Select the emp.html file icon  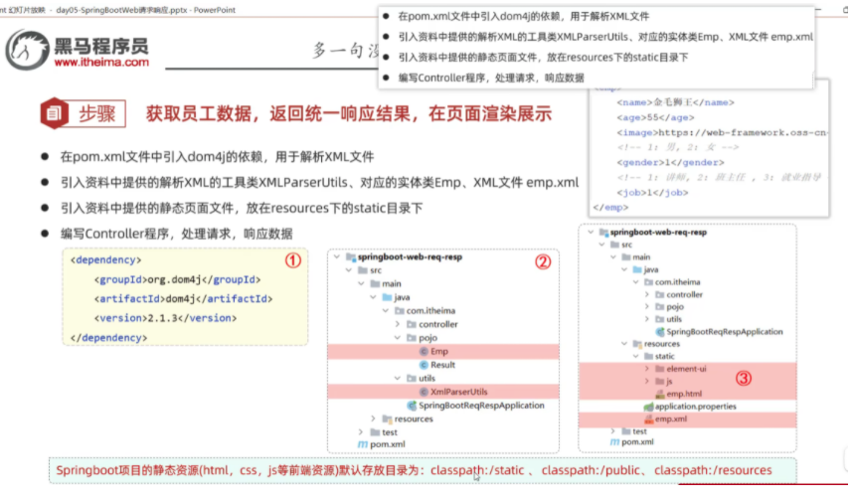click(660, 394)
